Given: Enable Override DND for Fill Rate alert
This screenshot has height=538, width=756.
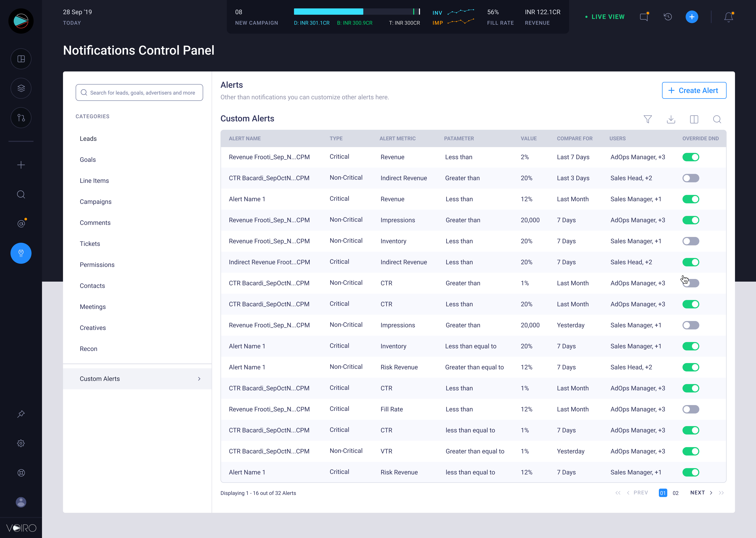Looking at the screenshot, I should click(690, 409).
